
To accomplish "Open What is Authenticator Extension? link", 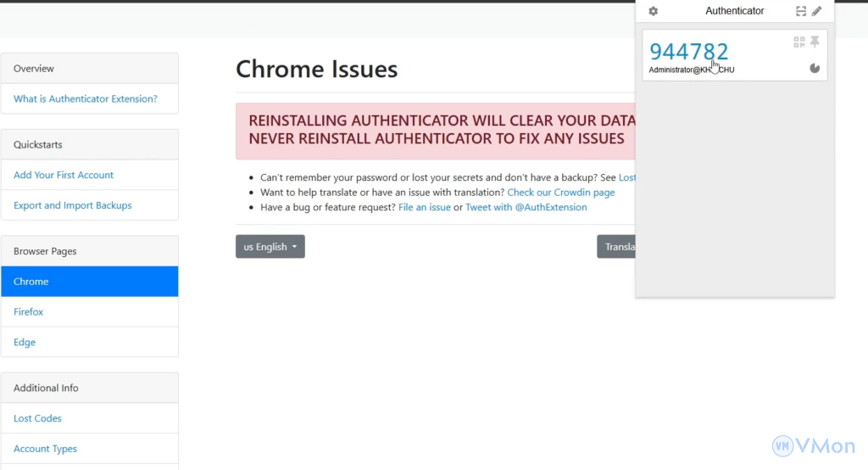I will 86,99.
